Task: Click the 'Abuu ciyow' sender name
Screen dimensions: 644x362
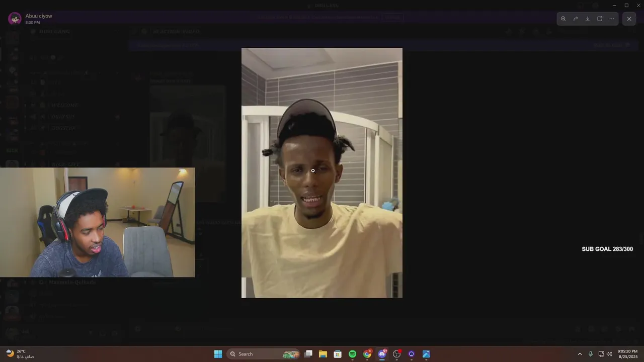Action: click(x=39, y=16)
